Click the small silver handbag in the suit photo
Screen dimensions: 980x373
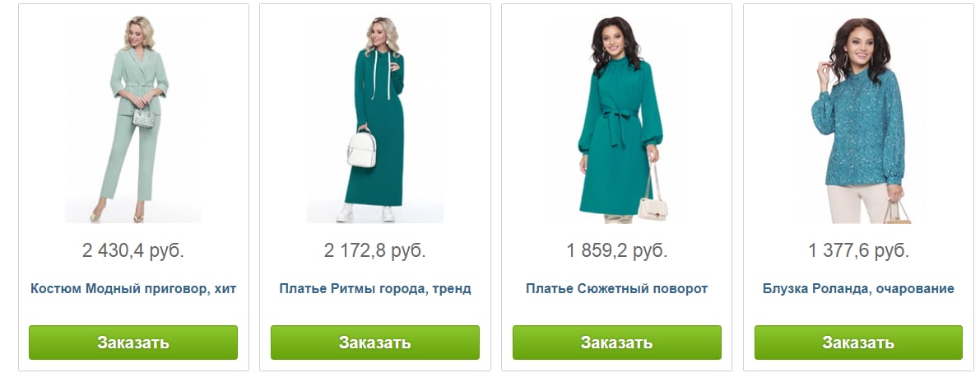(143, 117)
